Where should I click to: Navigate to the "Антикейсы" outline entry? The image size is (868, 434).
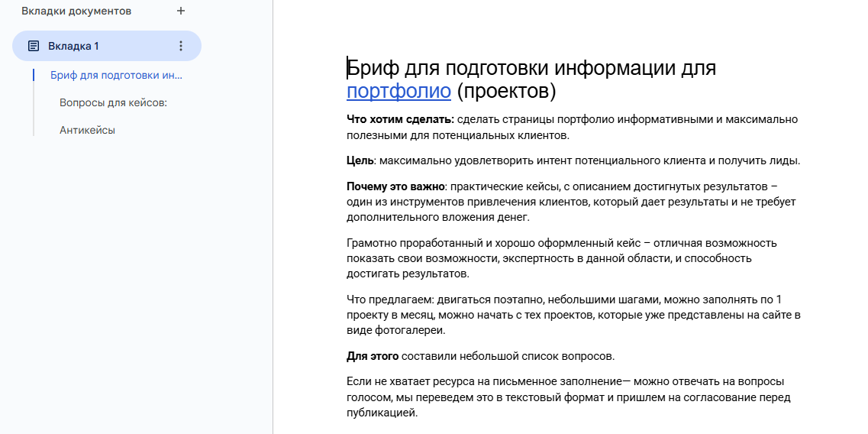(x=87, y=130)
